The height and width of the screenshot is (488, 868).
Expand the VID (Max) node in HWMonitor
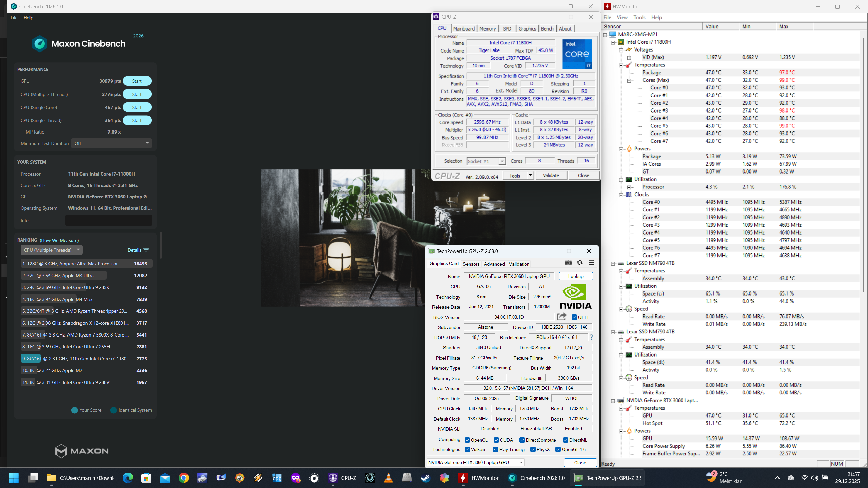[629, 58]
